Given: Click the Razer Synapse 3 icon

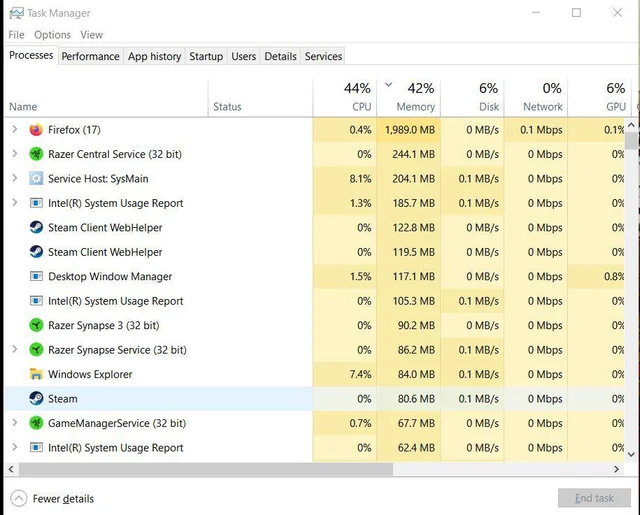Looking at the screenshot, I should pyautogui.click(x=36, y=325).
